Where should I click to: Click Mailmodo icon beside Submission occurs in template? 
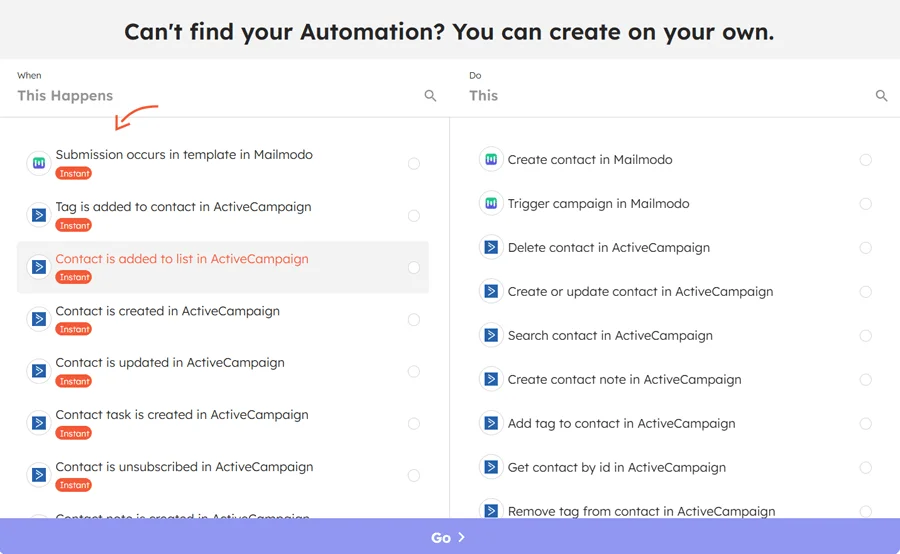[38, 164]
